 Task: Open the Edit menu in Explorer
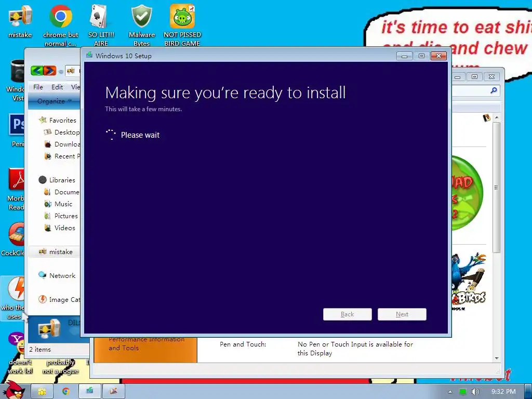point(57,87)
